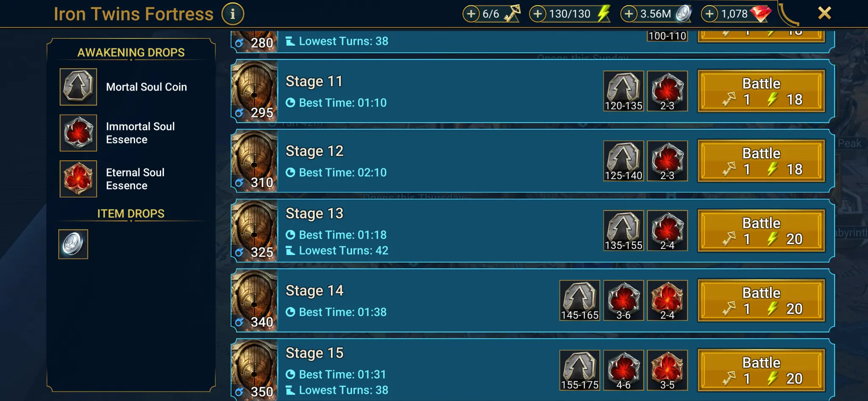Add more fortress keys with plus icon
Image resolution: width=868 pixels, height=401 pixels.
click(x=471, y=14)
